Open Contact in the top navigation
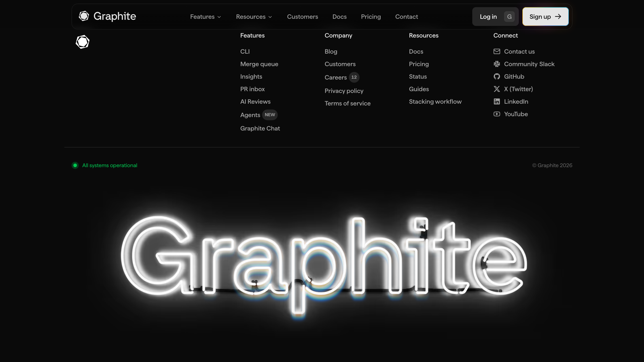 (407, 17)
